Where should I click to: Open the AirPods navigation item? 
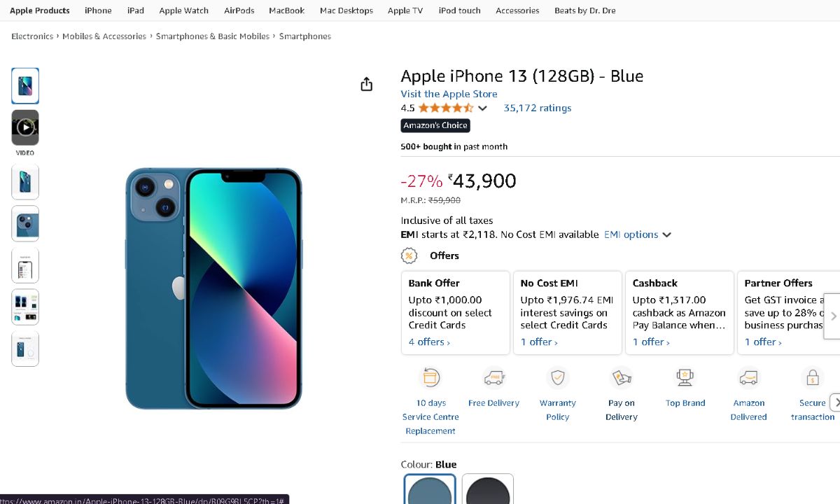point(239,10)
